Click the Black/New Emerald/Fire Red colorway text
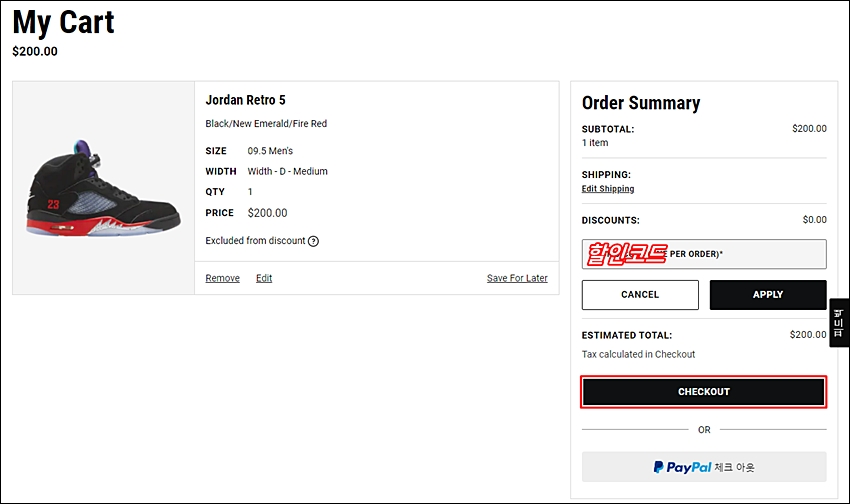Screen dimensions: 850x504 (266, 124)
